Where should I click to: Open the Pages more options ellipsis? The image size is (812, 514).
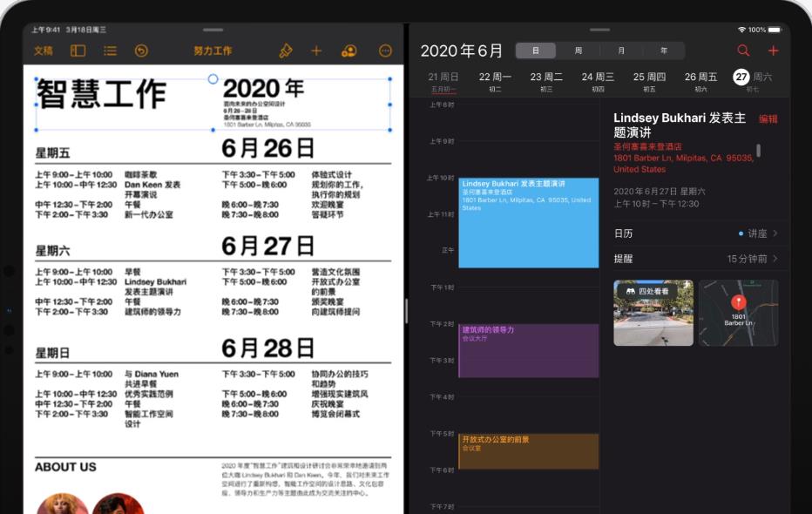(x=386, y=51)
